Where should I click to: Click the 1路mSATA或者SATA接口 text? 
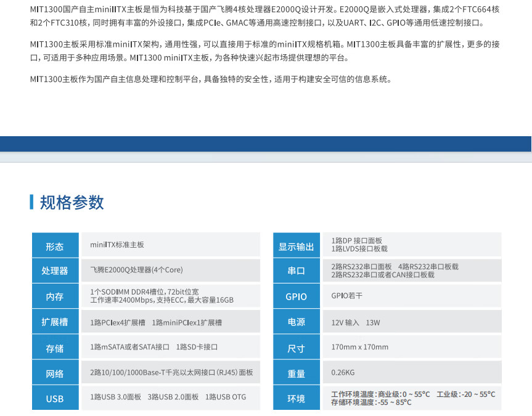click(129, 347)
